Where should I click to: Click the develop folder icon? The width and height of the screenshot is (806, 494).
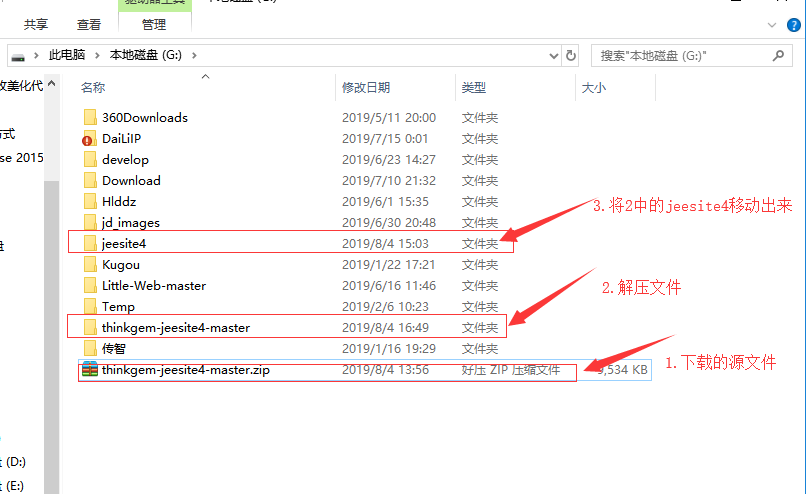[x=90, y=159]
